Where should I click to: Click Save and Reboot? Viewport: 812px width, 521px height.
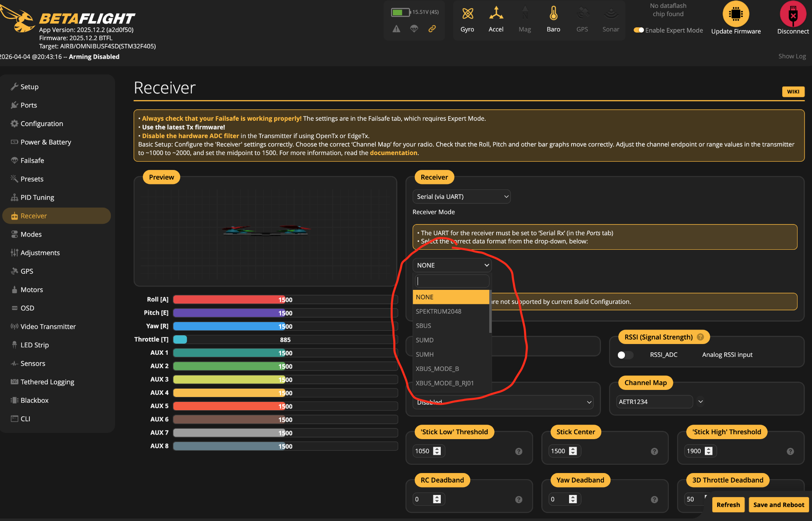click(x=778, y=504)
